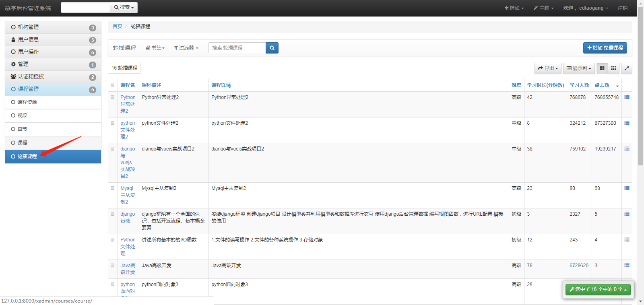Open the cdtaogang user dropdown
This screenshot has height=305, width=644.
click(586, 8)
